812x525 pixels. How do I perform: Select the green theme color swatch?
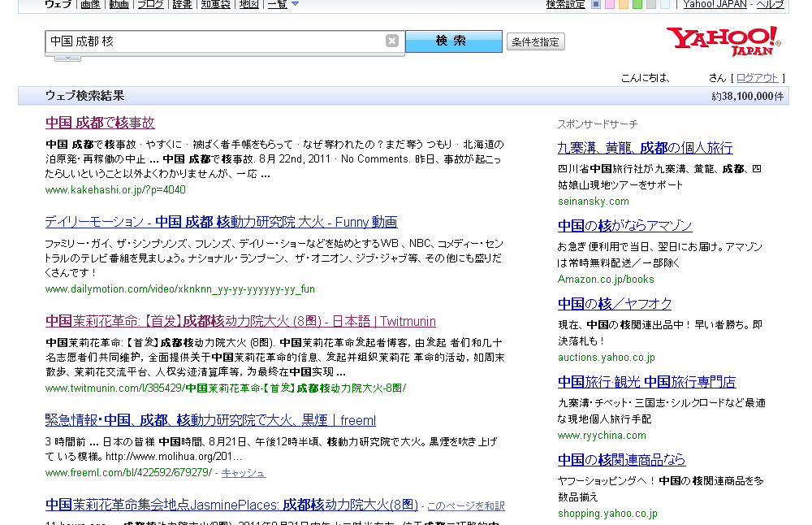pos(637,4)
